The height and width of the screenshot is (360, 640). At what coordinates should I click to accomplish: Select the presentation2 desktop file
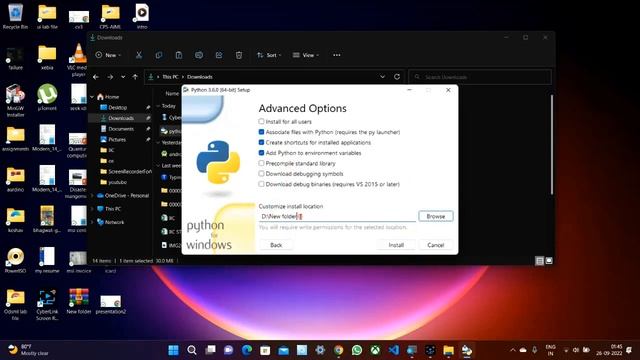click(x=111, y=304)
